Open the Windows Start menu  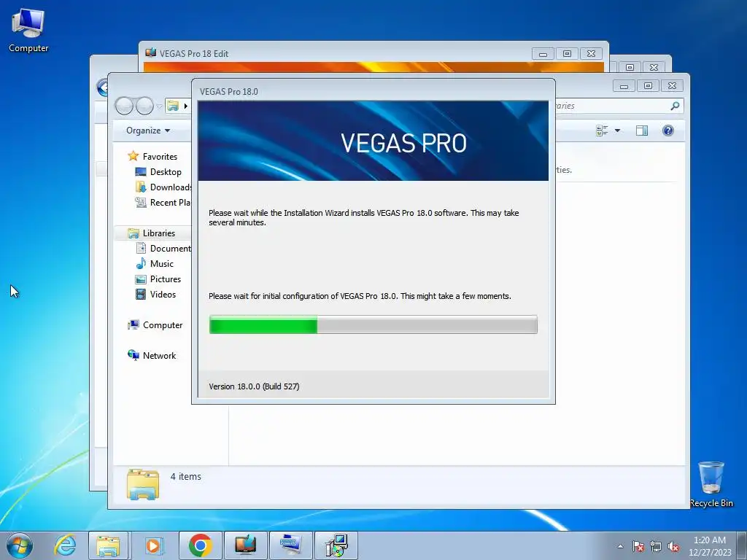click(20, 545)
